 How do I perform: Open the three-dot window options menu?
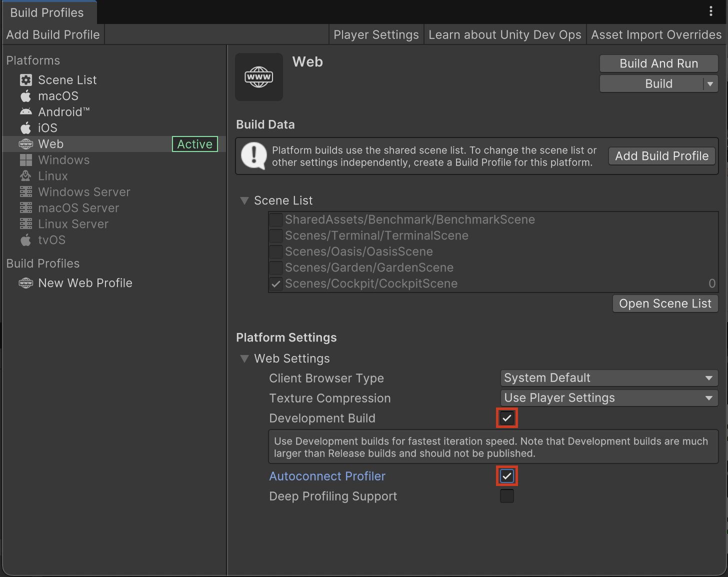(710, 11)
